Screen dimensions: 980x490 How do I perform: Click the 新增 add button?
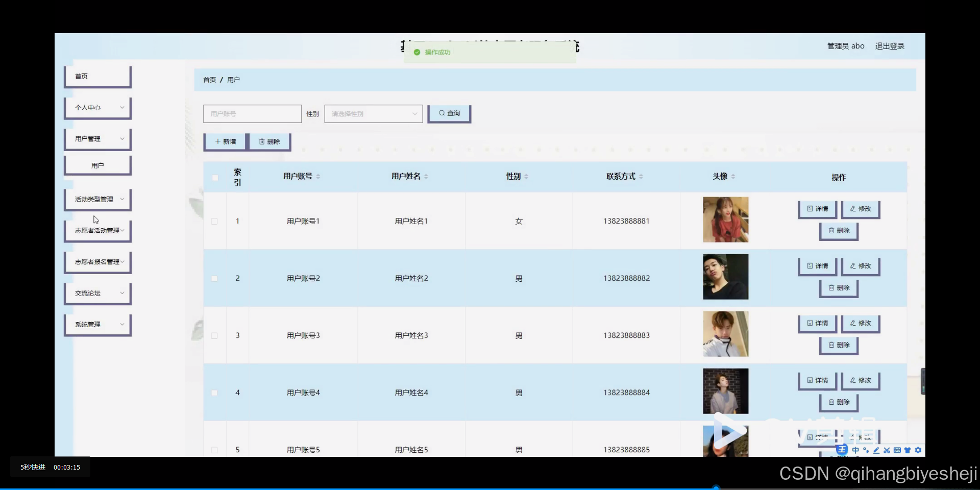click(225, 141)
